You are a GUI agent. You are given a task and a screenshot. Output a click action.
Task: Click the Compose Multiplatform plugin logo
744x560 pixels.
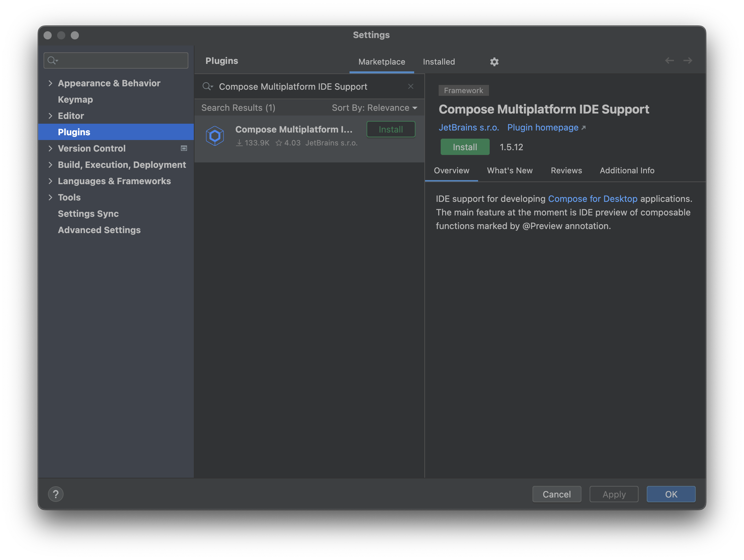(215, 135)
